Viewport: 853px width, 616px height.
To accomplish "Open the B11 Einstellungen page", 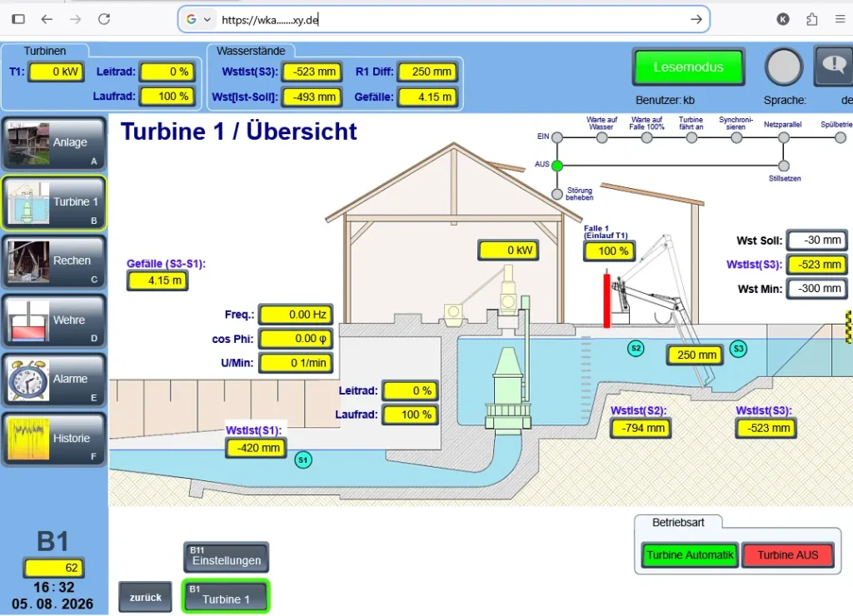I will [x=227, y=557].
